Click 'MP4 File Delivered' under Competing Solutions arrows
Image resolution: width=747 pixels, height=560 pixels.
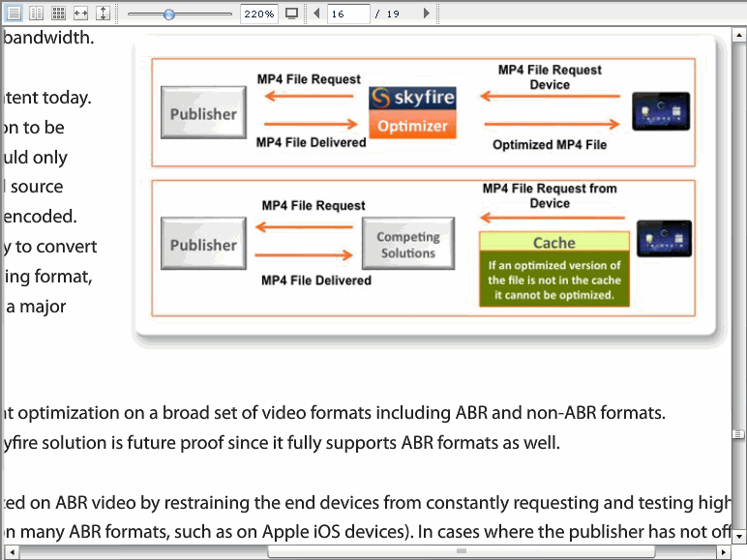[316, 280]
